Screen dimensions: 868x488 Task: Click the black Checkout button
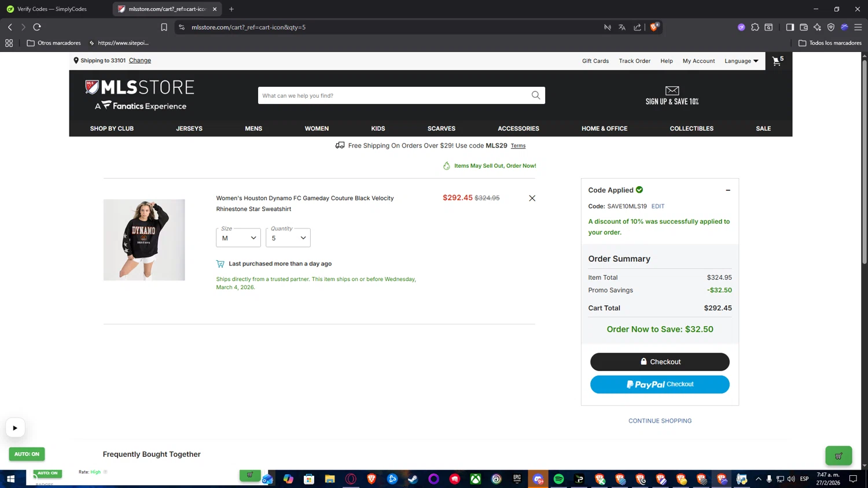660,362
